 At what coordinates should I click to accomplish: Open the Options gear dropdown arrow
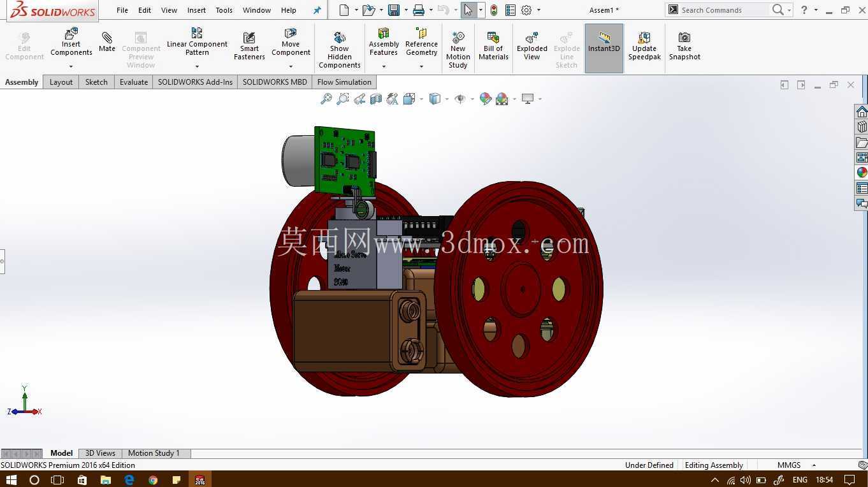point(539,10)
